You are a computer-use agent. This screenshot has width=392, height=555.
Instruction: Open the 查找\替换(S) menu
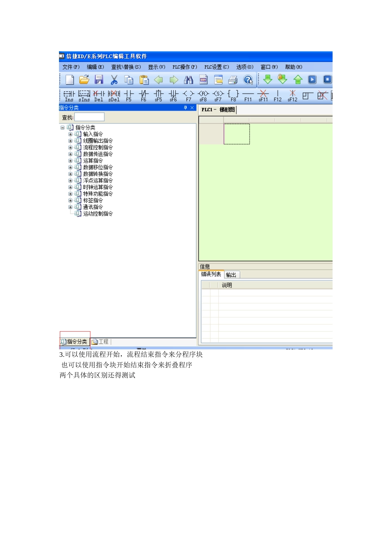point(126,67)
